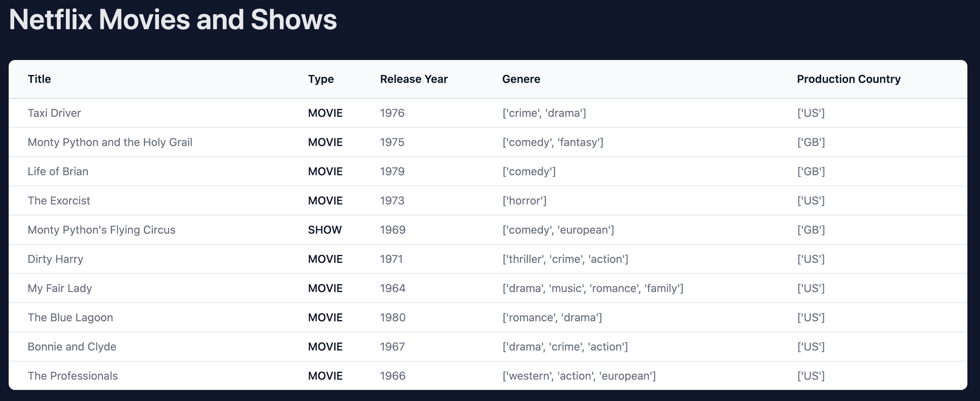Click Monty Python's Flying Circus title
The image size is (980, 401).
[101, 230]
